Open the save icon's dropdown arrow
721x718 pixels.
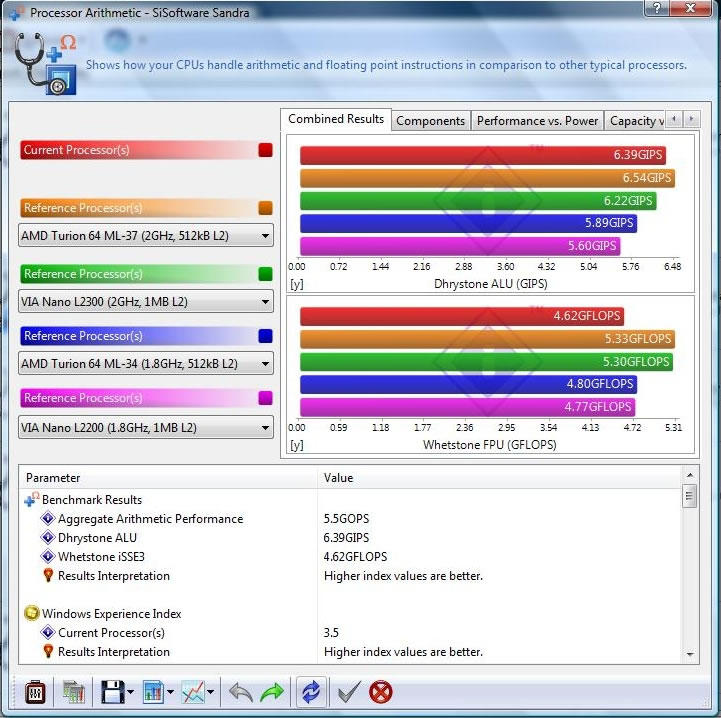pos(131,692)
